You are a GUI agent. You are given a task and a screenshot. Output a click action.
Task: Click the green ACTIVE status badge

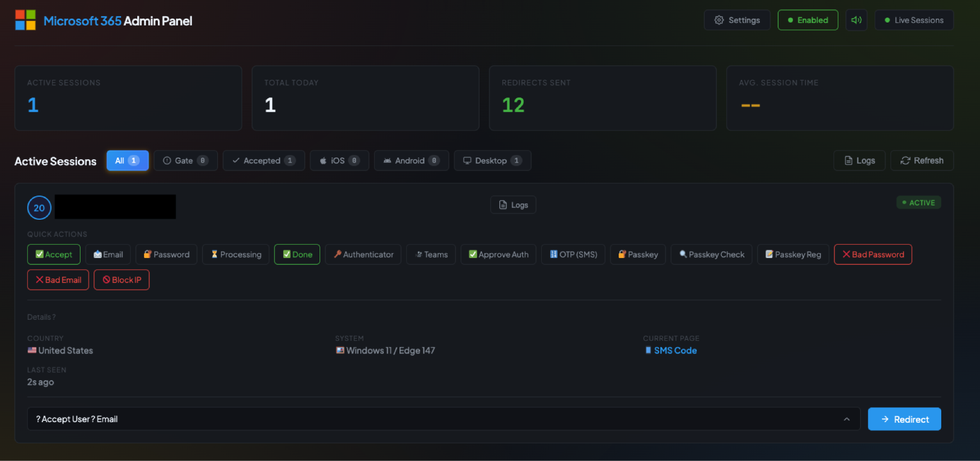click(x=918, y=203)
